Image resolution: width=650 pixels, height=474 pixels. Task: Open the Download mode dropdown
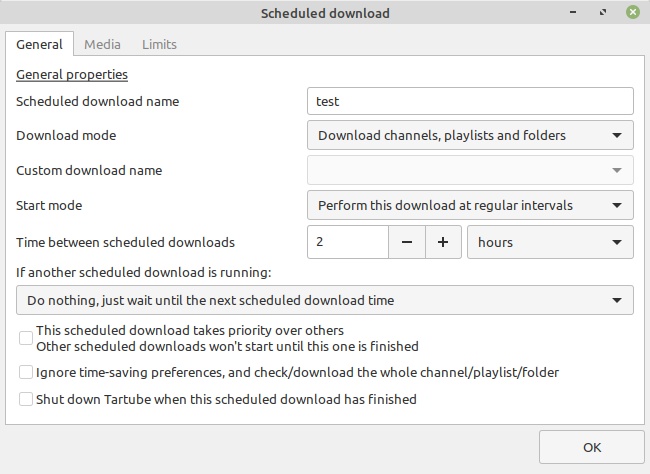coord(470,135)
